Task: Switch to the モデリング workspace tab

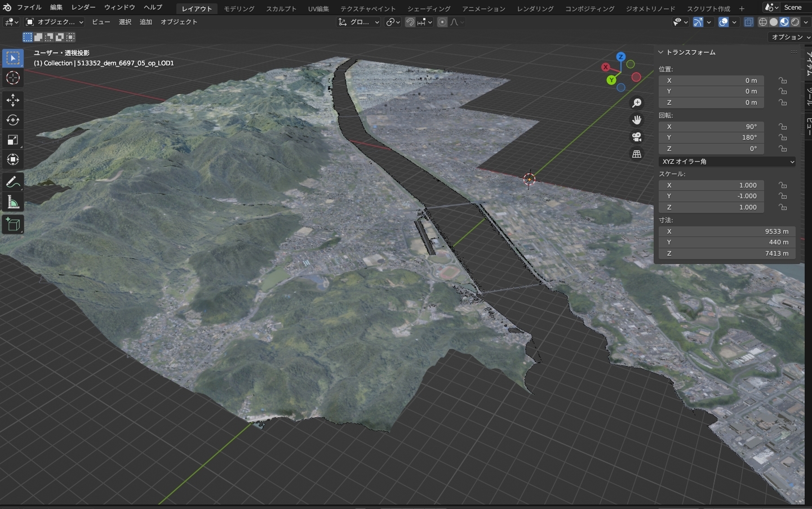Action: [x=239, y=8]
